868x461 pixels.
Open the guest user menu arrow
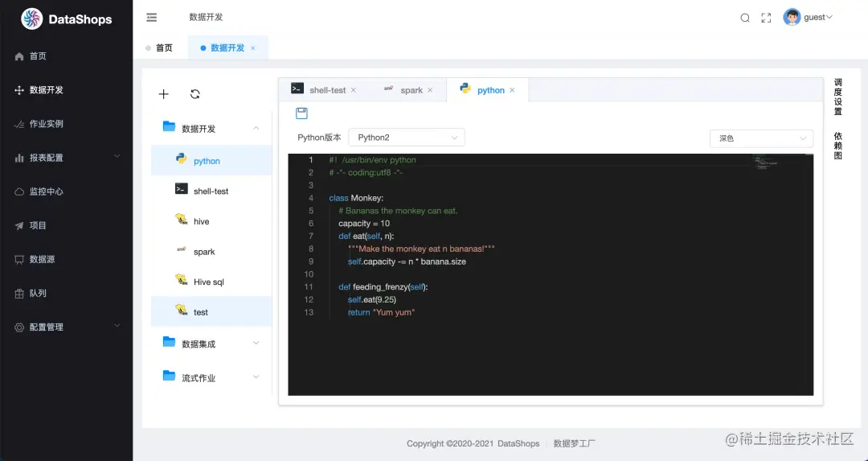click(829, 17)
